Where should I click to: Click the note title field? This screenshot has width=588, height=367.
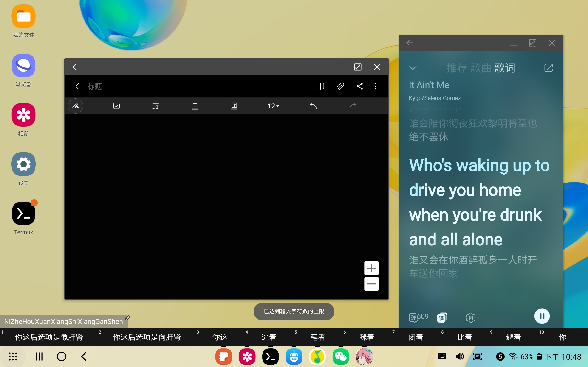click(95, 86)
